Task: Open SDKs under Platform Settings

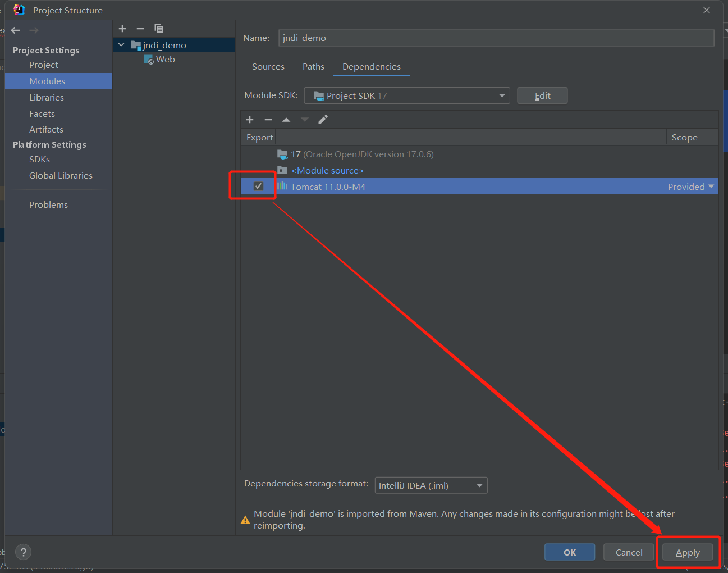Action: [39, 160]
